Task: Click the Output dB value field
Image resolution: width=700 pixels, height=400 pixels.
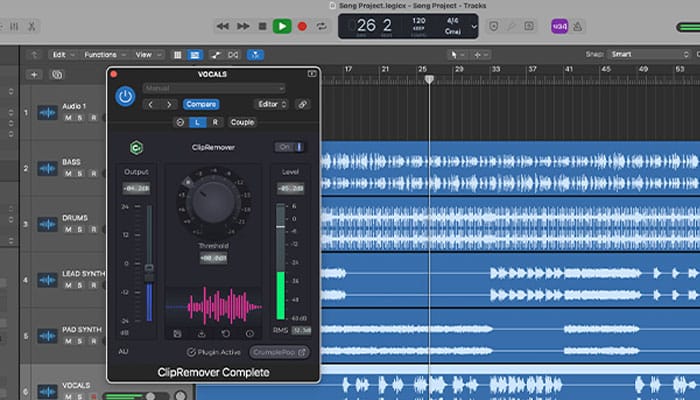Action: (x=136, y=188)
